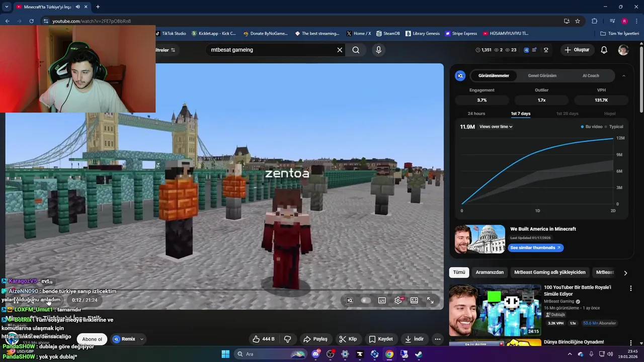The image size is (644, 362).
Task: Select the 24 hours range tab
Action: click(476, 114)
